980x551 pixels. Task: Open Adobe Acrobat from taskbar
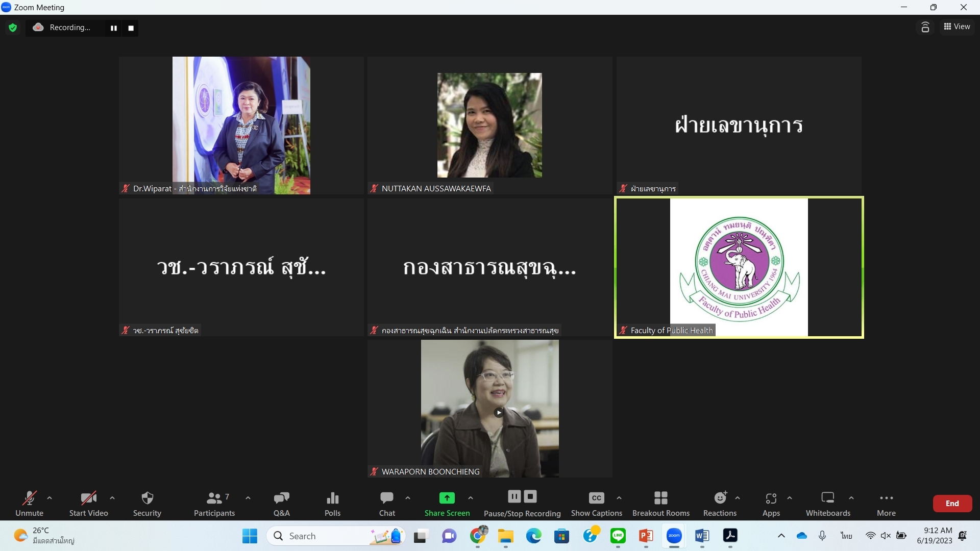[x=730, y=536]
